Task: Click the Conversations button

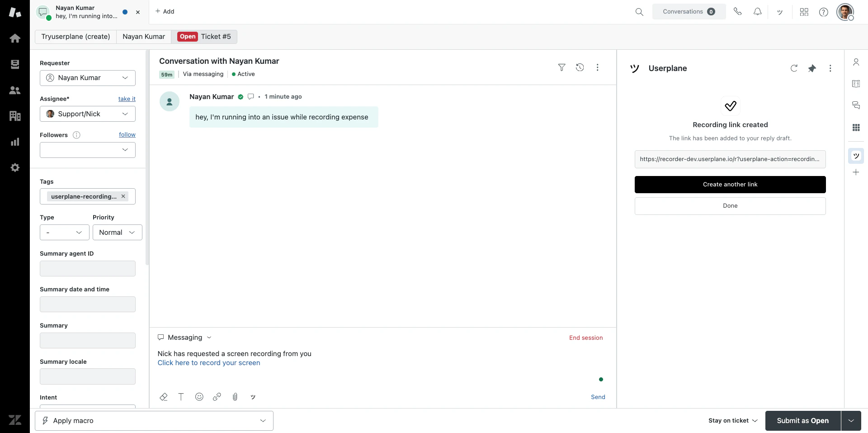Action: (689, 12)
